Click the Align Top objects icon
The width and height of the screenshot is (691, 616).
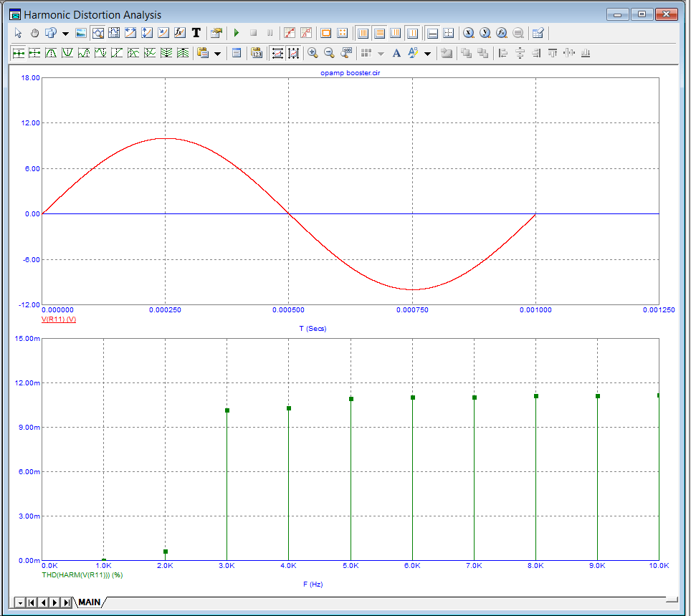(553, 53)
